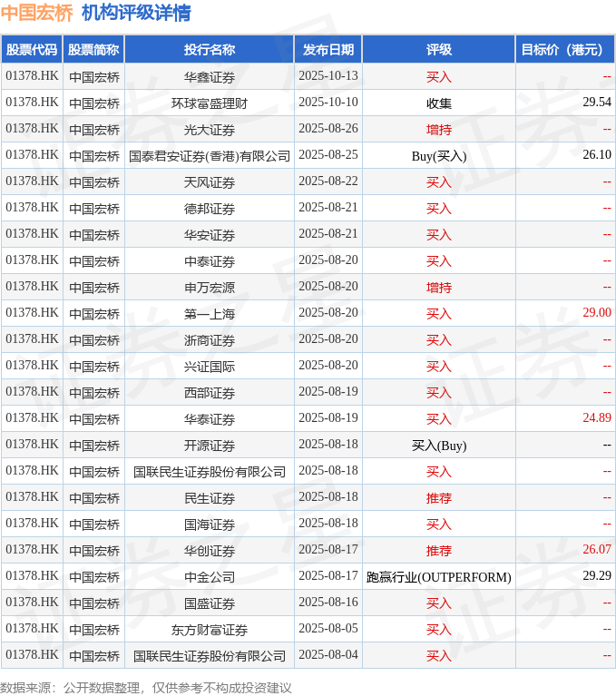This screenshot has width=616, height=696.
Task: Click the target price 26.07
Action: point(597,549)
